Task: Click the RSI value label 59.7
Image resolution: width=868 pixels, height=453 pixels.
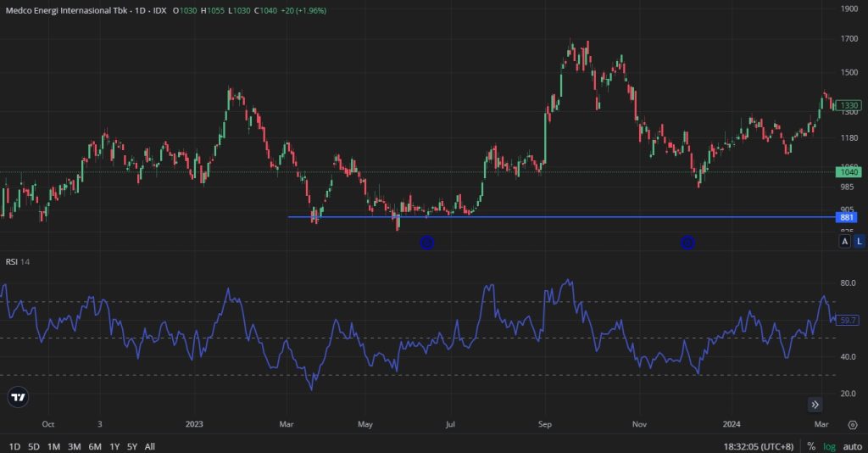Action: [x=848, y=320]
